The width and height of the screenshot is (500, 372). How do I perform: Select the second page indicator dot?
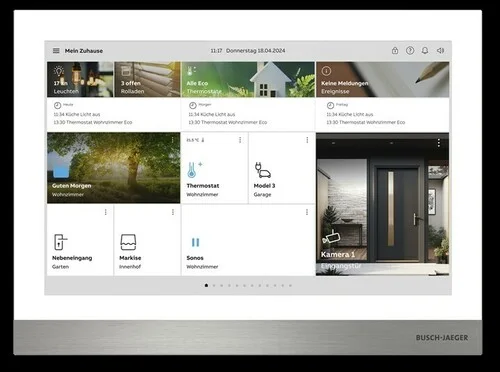(214, 285)
